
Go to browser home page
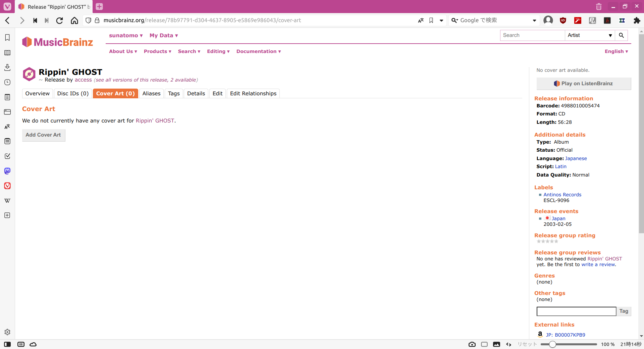pyautogui.click(x=74, y=20)
